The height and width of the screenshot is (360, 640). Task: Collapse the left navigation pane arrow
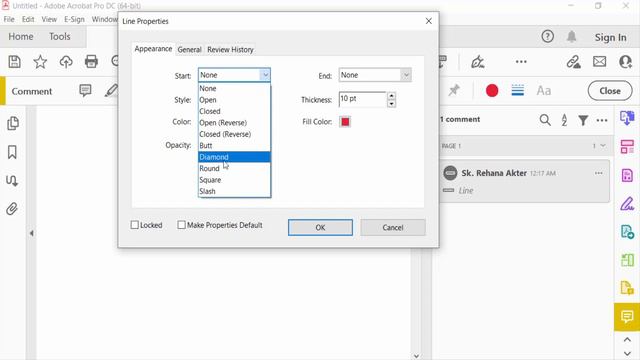31,233
